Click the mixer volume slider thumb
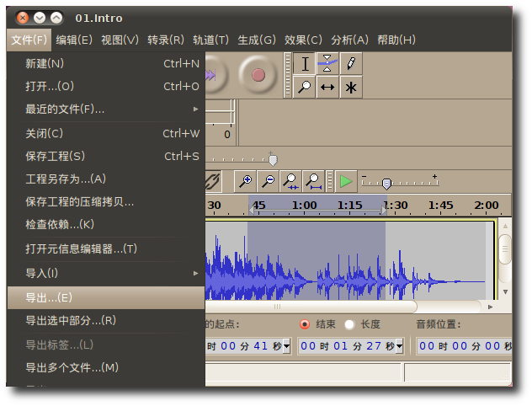Screen dimensions: 532x406 (273, 159)
